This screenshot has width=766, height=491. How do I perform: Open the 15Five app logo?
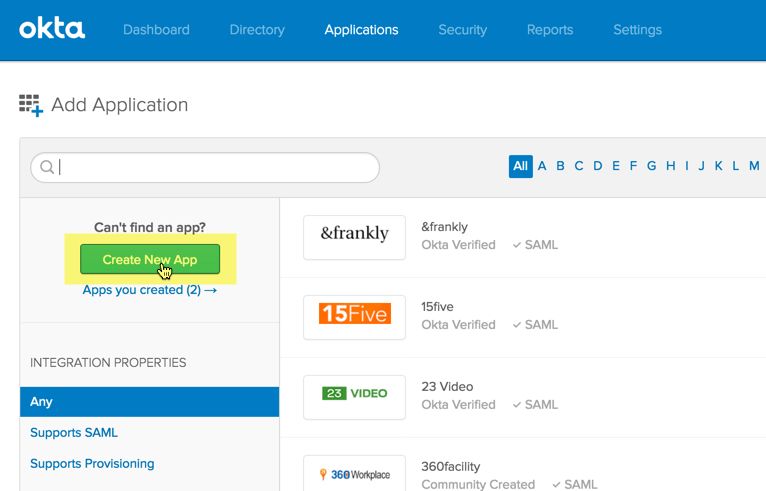click(x=354, y=316)
